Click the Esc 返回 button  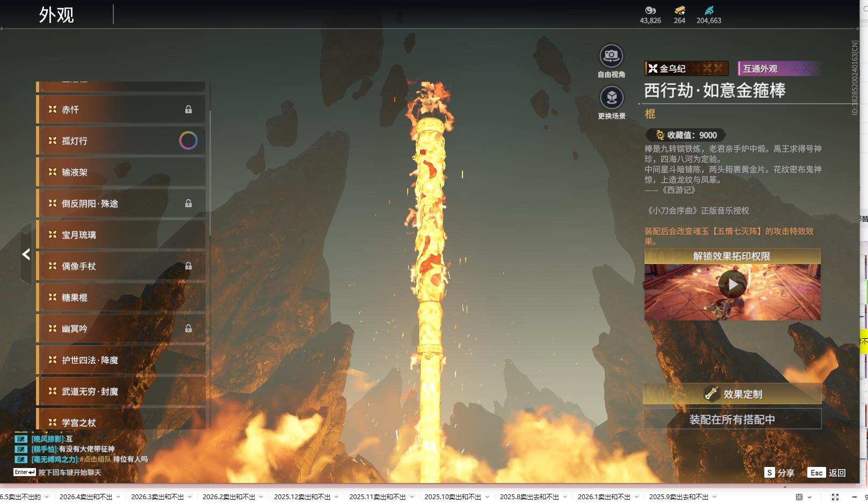point(827,472)
